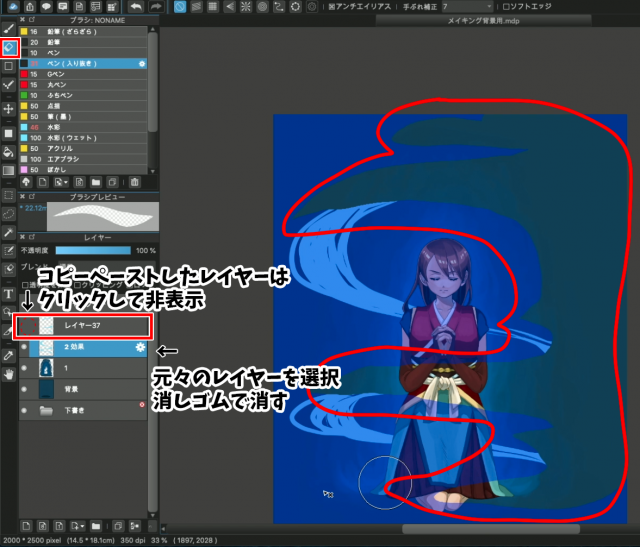Enable the radial snap
640x547 pixels.
click(x=246, y=7)
